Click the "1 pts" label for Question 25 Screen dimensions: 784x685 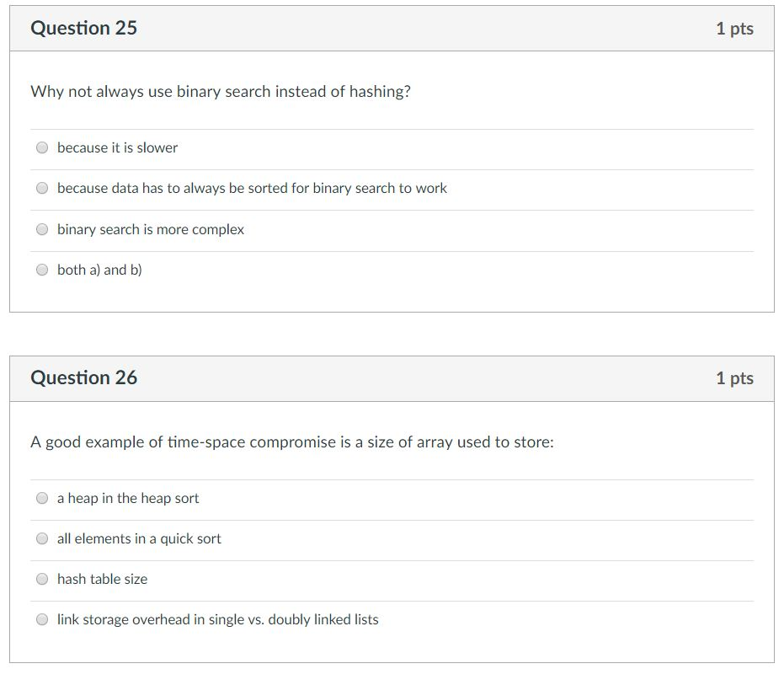click(736, 28)
